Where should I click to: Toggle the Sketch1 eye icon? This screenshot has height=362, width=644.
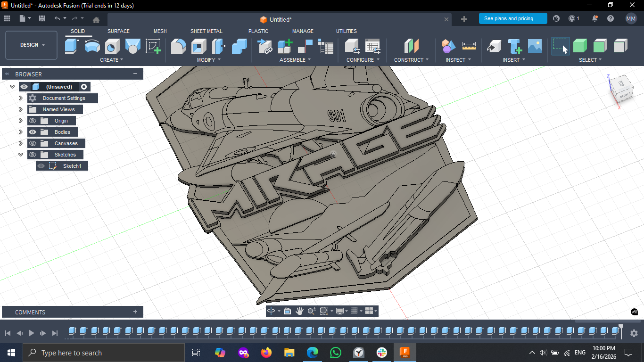point(41,166)
